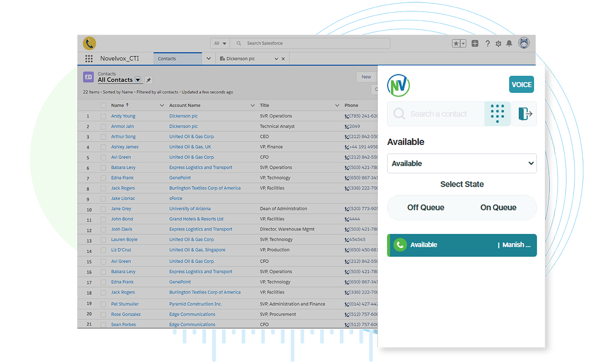Click Dickenson plc tab account icon
The image size is (613, 364).
[222, 58]
